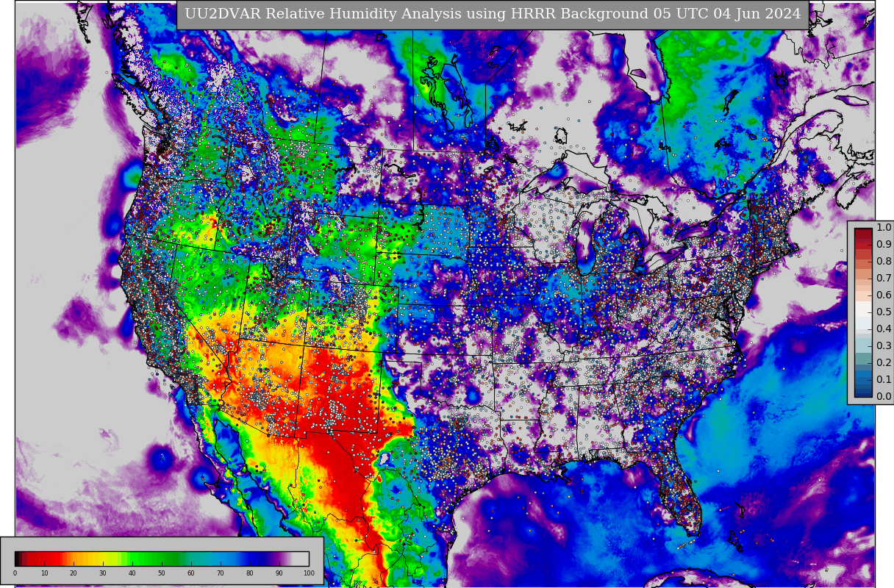Click the 80 tick label on humidity colorbar
Screen dimensions: 894x588
click(250, 573)
